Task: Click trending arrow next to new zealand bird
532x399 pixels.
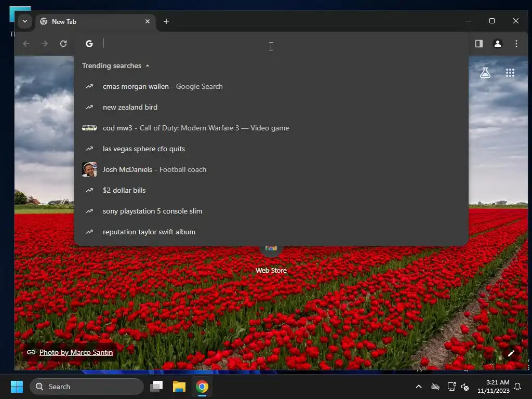Action: coord(89,107)
